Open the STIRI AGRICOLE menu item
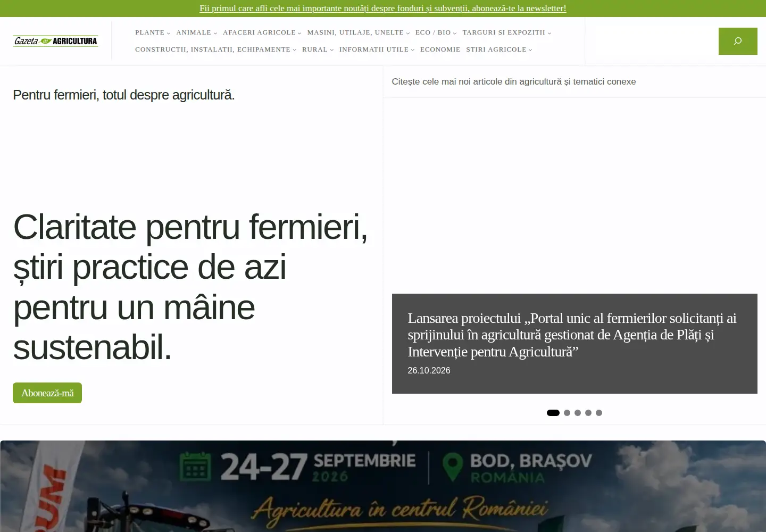 pyautogui.click(x=496, y=49)
